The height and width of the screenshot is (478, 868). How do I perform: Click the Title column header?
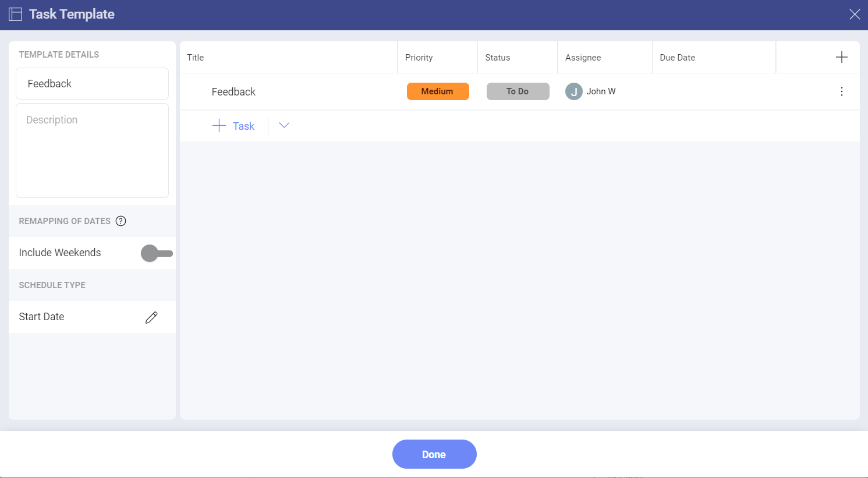(x=196, y=58)
